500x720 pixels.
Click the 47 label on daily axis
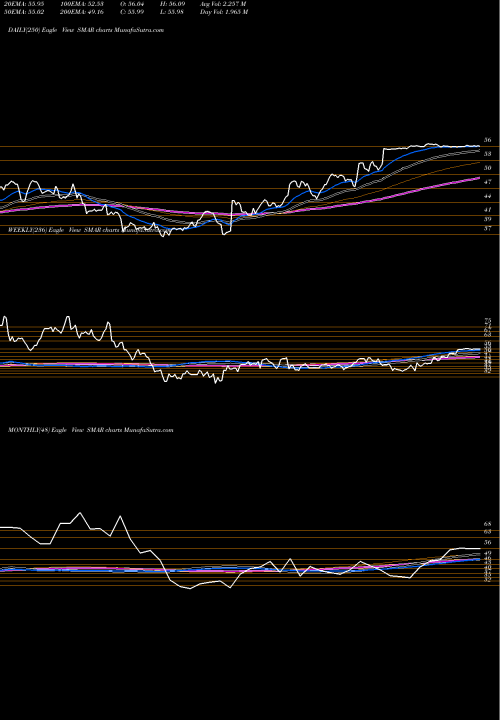click(x=488, y=182)
